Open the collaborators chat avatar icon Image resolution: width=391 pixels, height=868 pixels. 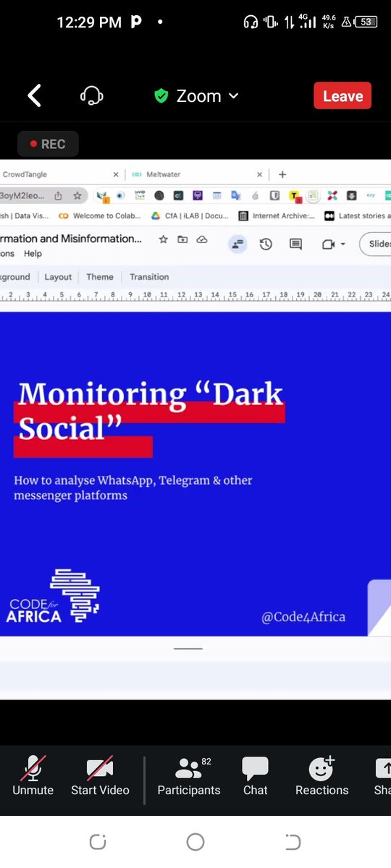click(x=237, y=244)
